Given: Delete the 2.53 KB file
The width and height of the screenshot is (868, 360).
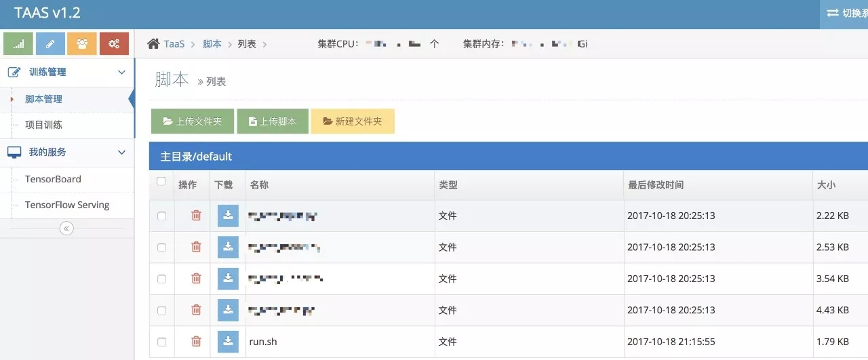Looking at the screenshot, I should [x=196, y=247].
